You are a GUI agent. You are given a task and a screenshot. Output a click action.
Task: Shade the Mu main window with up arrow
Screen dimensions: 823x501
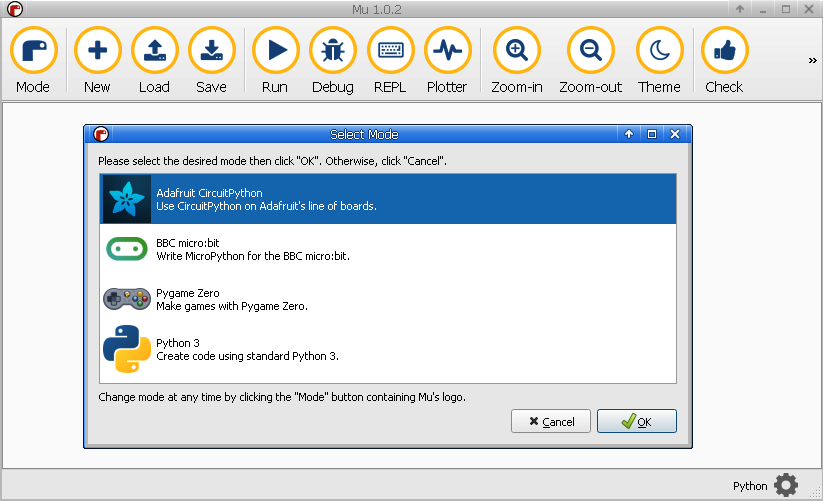click(x=740, y=9)
